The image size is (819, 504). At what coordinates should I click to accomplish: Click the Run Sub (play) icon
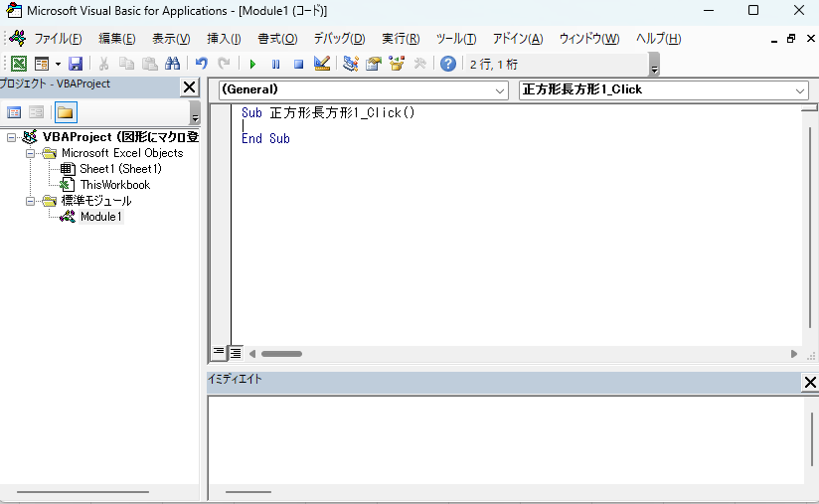(252, 64)
